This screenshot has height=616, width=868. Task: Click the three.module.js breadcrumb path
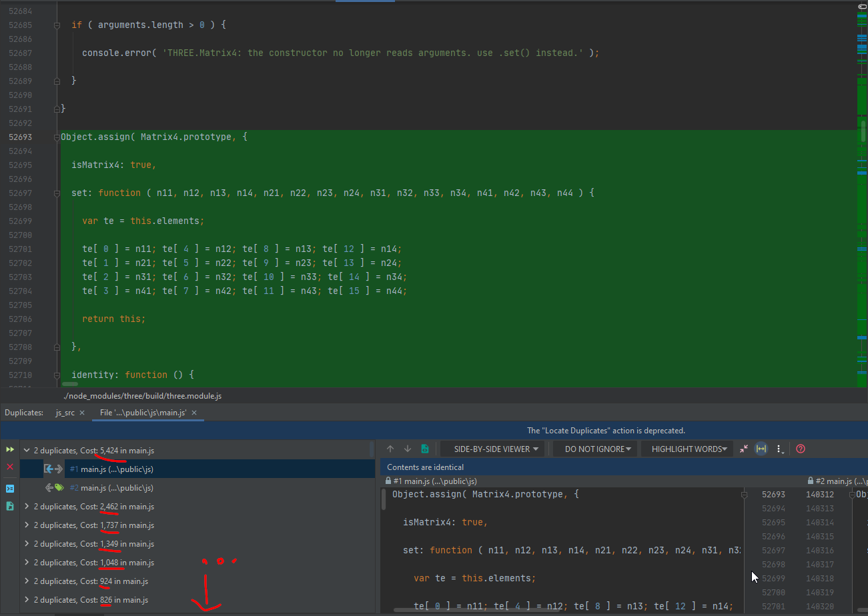(142, 396)
